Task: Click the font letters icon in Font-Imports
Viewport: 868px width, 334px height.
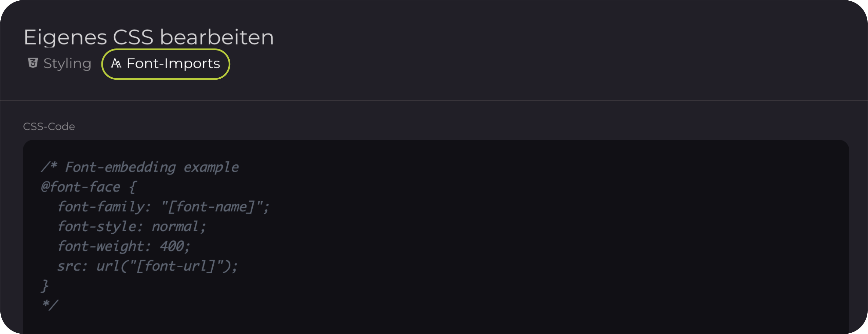Action: 116,63
